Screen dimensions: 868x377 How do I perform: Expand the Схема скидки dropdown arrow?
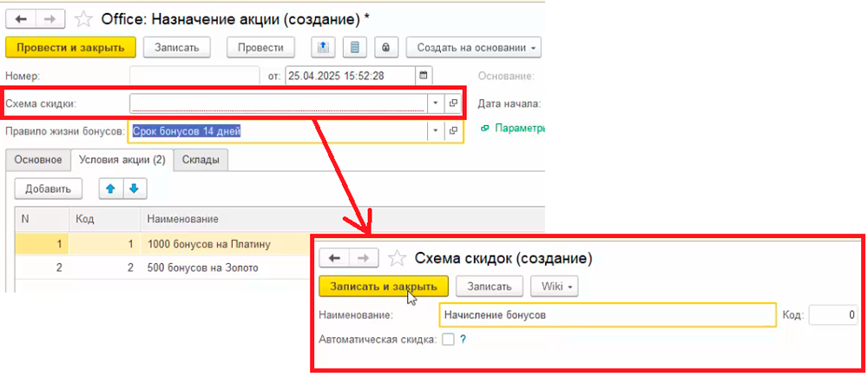(x=435, y=103)
